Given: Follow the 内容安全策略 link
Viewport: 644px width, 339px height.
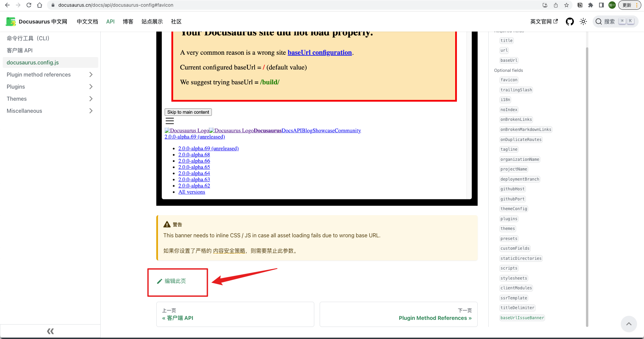Looking at the screenshot, I should click(x=229, y=251).
